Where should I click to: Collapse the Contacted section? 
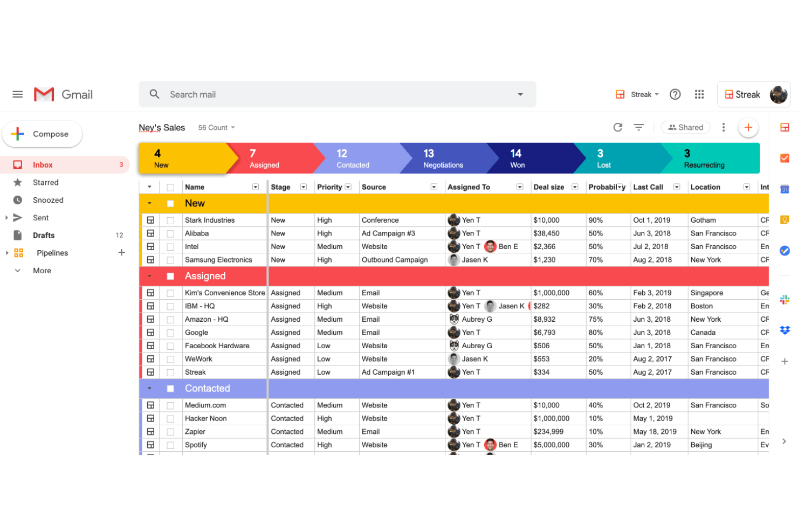[149, 388]
